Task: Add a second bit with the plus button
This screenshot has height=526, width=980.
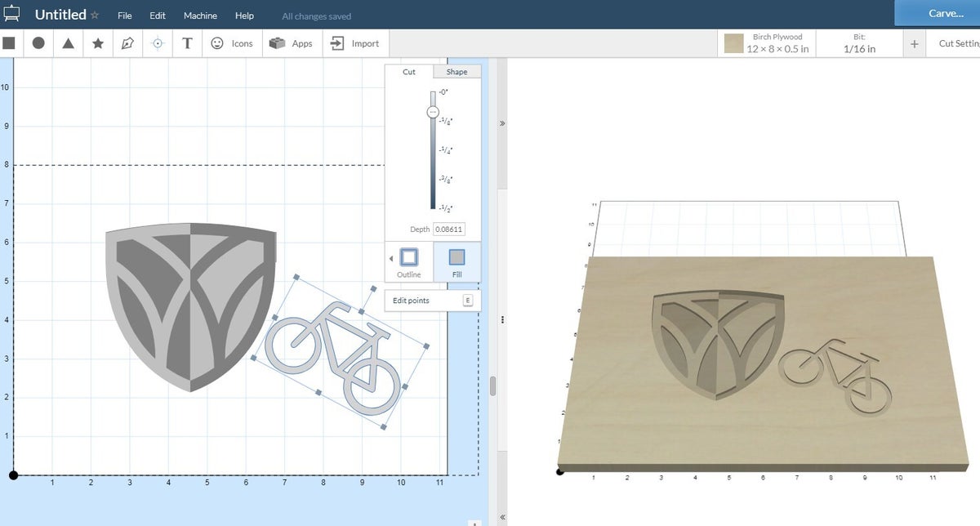Action: click(x=915, y=43)
